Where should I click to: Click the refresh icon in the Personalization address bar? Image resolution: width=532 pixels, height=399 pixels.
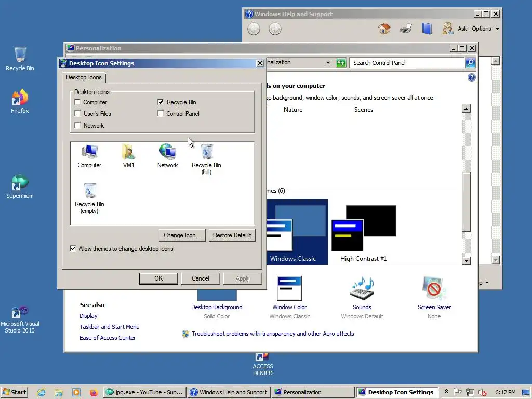point(341,63)
